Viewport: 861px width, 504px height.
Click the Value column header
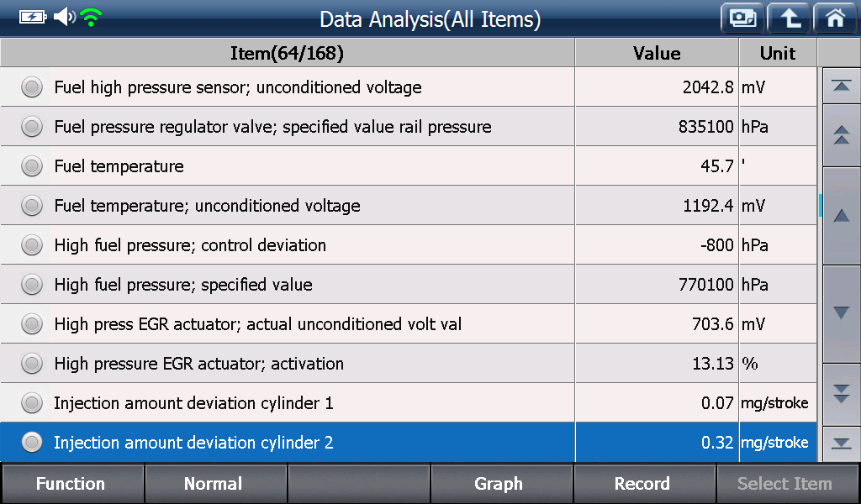point(657,53)
